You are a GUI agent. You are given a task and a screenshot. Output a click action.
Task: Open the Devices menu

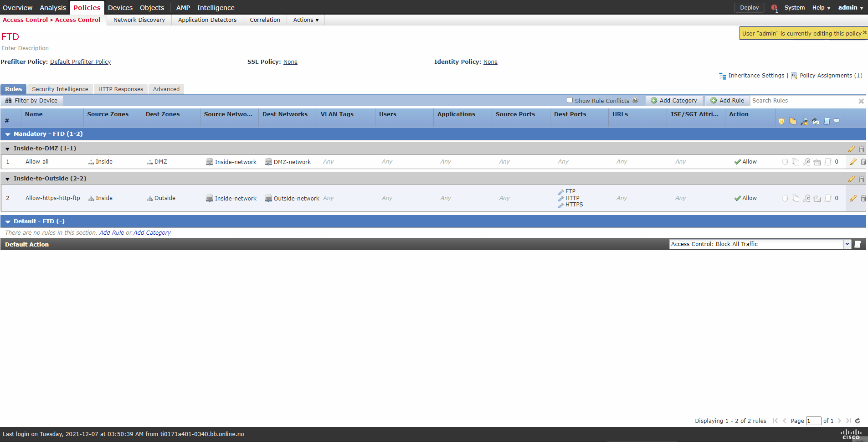point(120,8)
